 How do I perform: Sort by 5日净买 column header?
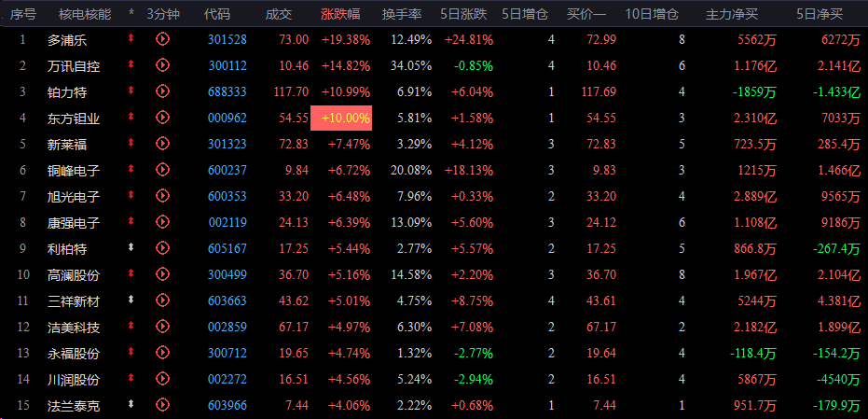pos(820,14)
